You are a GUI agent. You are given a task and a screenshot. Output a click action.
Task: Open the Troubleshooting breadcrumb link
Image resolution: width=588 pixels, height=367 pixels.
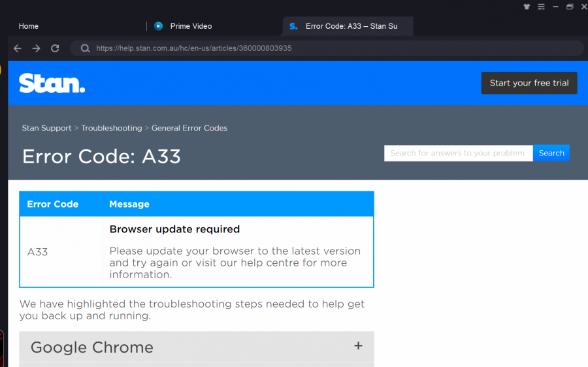(x=112, y=128)
